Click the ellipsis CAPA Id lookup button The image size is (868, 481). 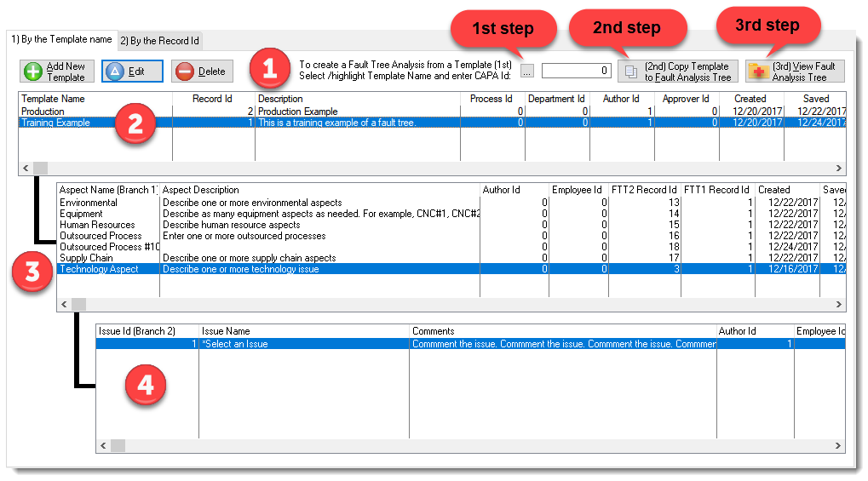point(527,72)
